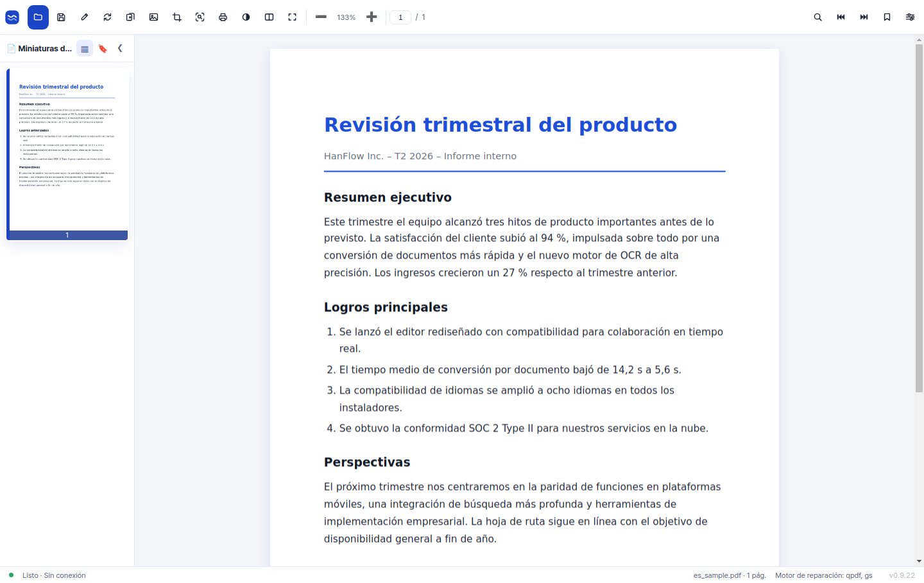Image resolution: width=924 pixels, height=583 pixels.
Task: Click 'Listo · Sin conexión' status text
Action: [x=54, y=575]
